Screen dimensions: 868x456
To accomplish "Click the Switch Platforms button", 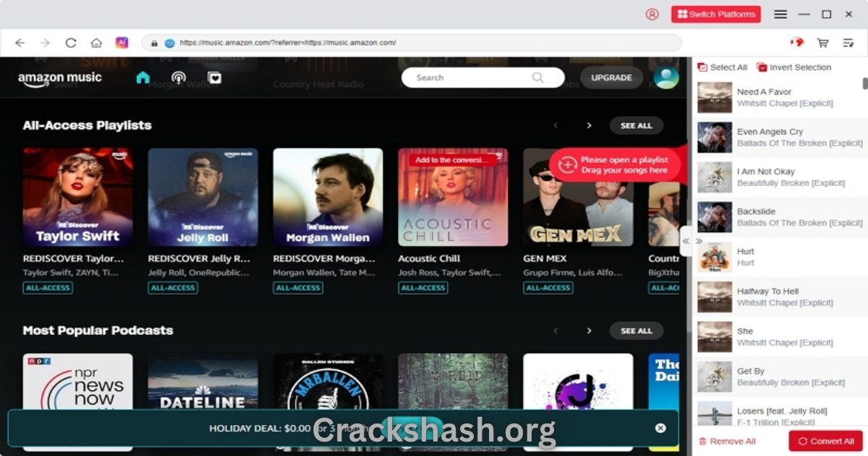I will tap(716, 14).
